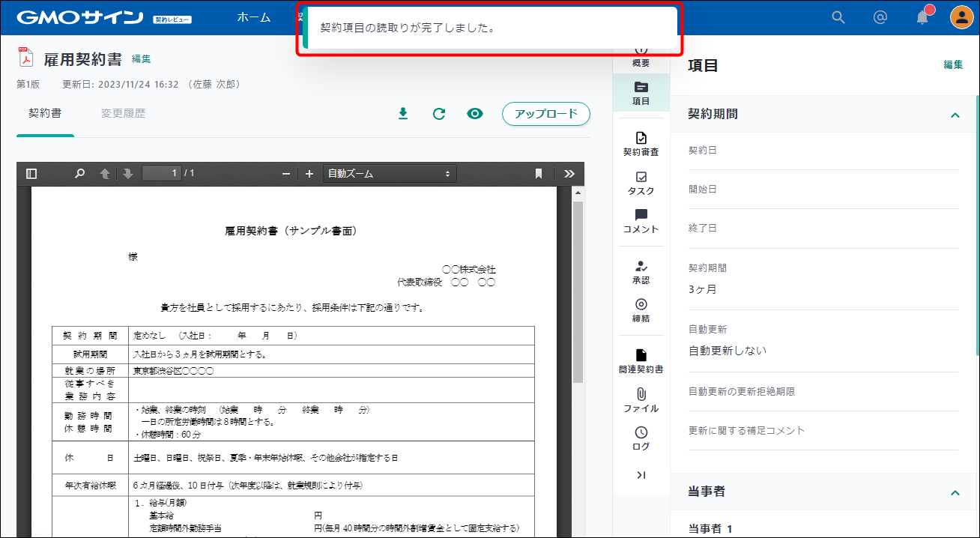Open the ログ sidebar icon
Screen dimensions: 980x538
point(641,437)
